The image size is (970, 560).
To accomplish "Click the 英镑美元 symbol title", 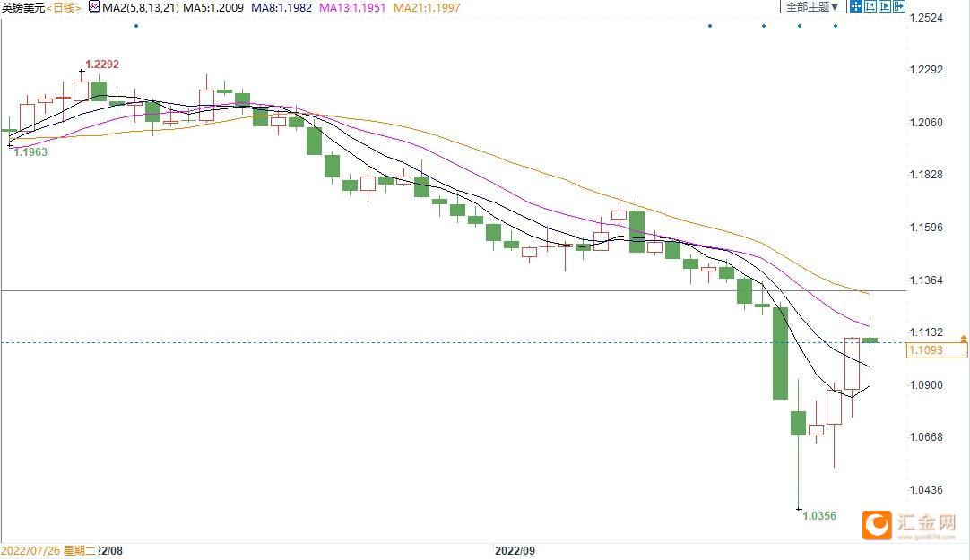I will 23,8.
